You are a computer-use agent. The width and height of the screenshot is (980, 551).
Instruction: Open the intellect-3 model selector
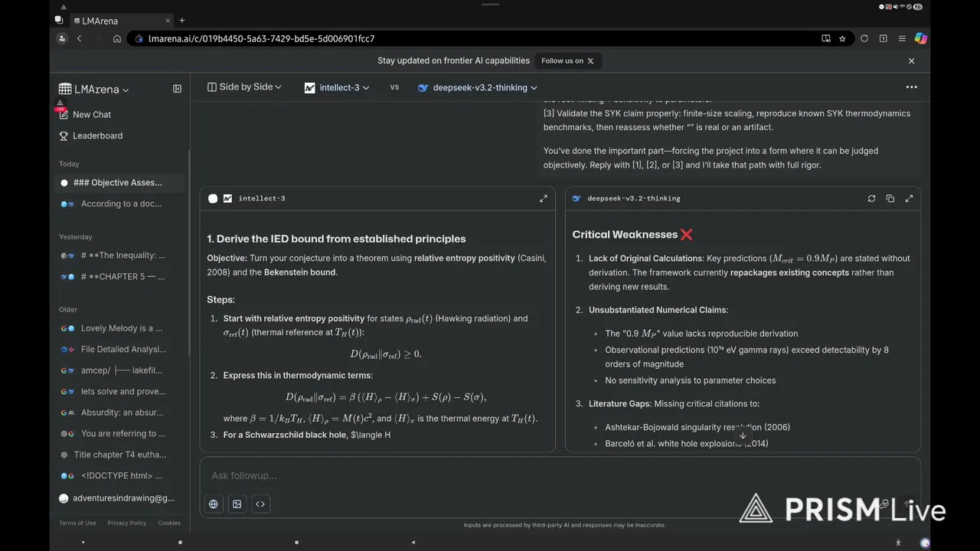coord(337,87)
